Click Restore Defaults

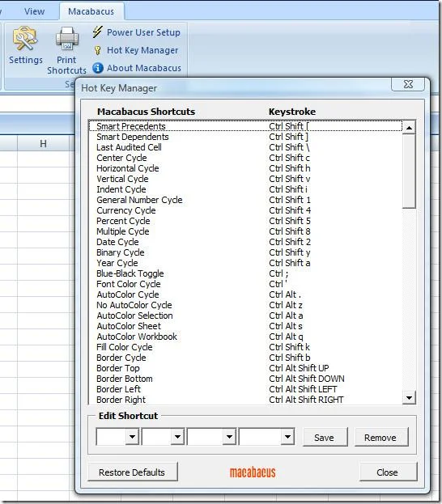pyautogui.click(x=132, y=472)
